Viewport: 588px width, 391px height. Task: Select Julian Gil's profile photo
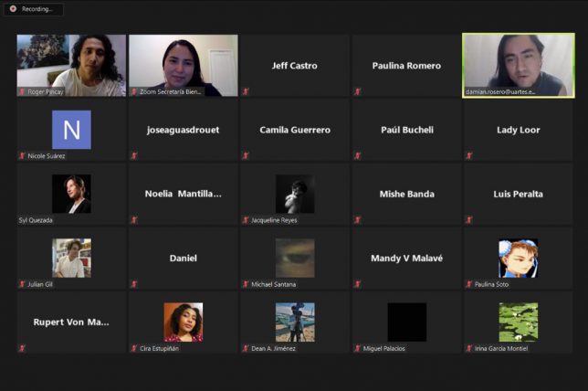pos(71,258)
